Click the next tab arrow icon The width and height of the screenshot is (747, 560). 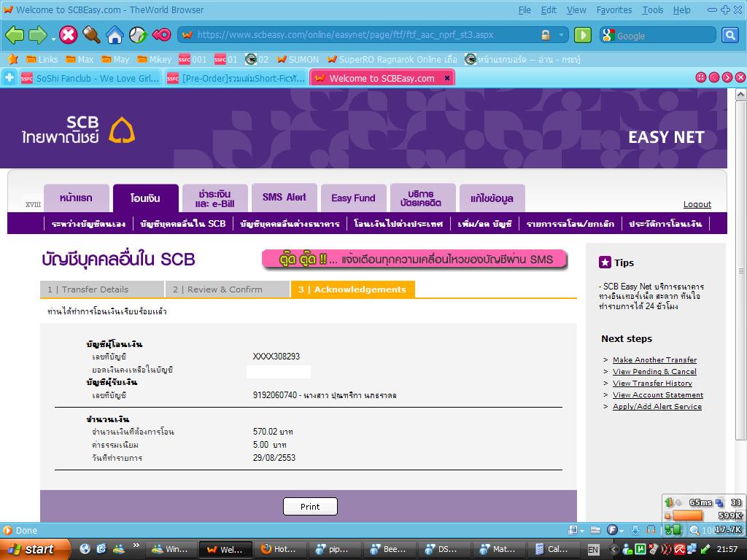pyautogui.click(x=727, y=77)
